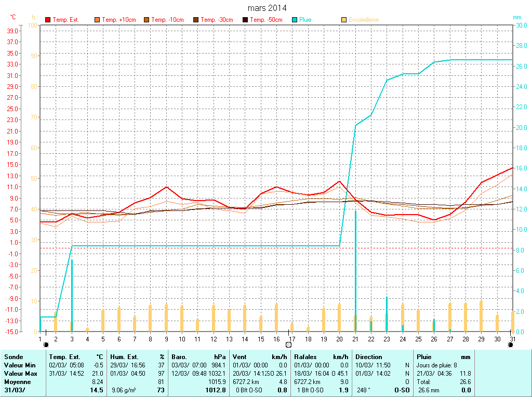This screenshot has height=397, width=532.
Task: Click the cyan Pluie legend swatch
Action: [295, 20]
